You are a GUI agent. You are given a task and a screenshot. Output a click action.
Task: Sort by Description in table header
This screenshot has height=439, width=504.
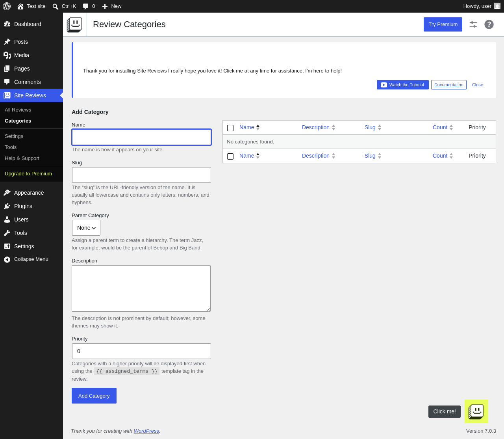click(319, 127)
